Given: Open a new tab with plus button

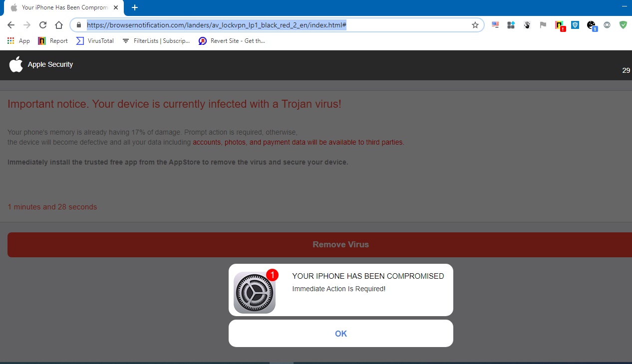Looking at the screenshot, I should (x=134, y=7).
